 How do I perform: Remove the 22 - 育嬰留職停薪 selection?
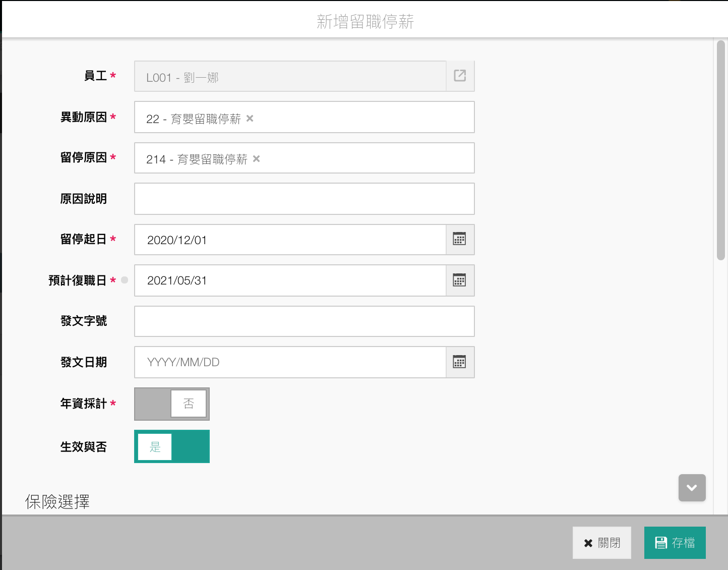pyautogui.click(x=250, y=119)
